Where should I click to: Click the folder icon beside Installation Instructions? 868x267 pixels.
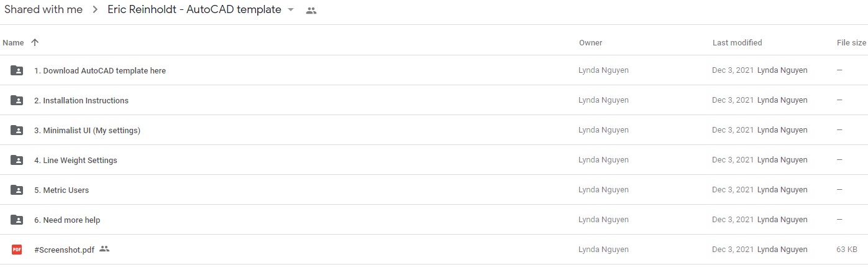click(17, 100)
